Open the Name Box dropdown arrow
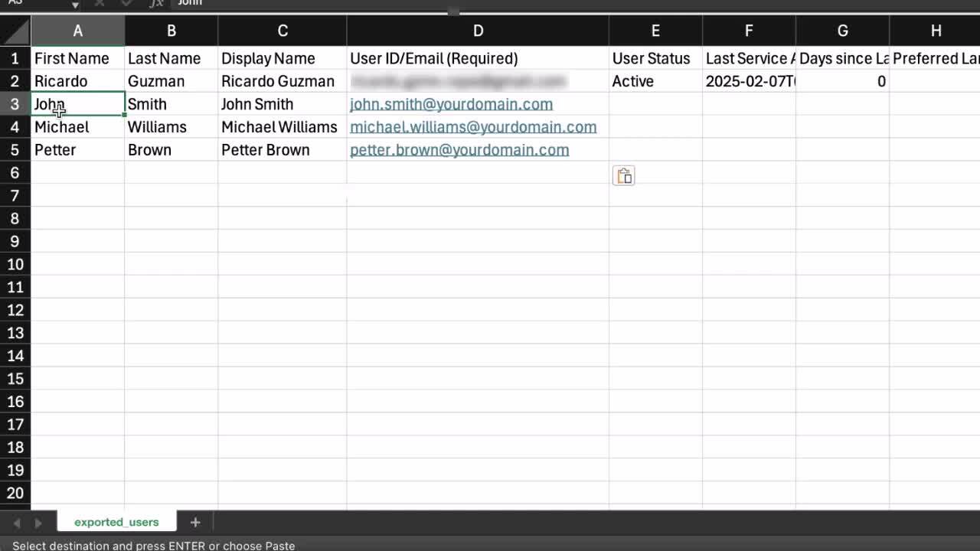Image resolution: width=980 pixels, height=551 pixels. tap(74, 5)
